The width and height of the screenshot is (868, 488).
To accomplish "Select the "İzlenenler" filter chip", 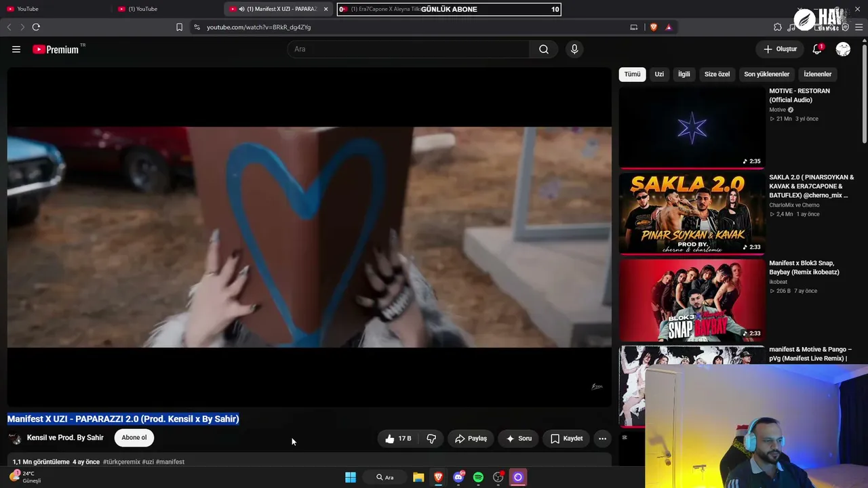I will coord(818,74).
